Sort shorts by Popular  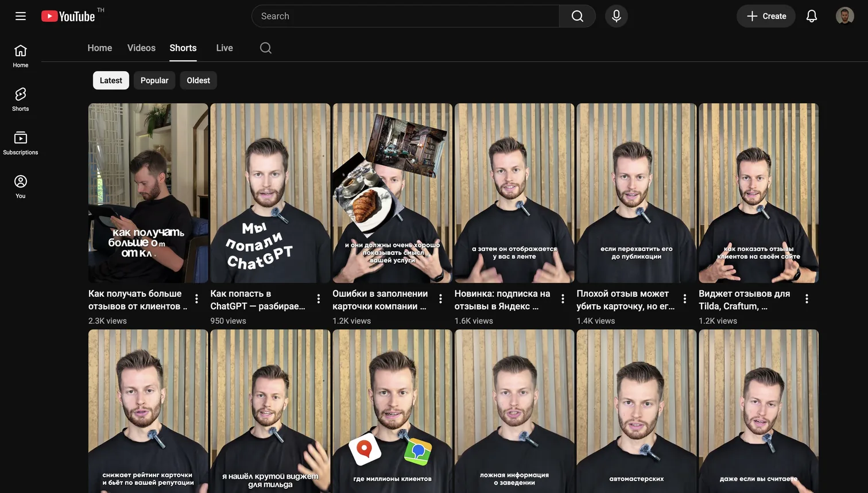tap(154, 80)
